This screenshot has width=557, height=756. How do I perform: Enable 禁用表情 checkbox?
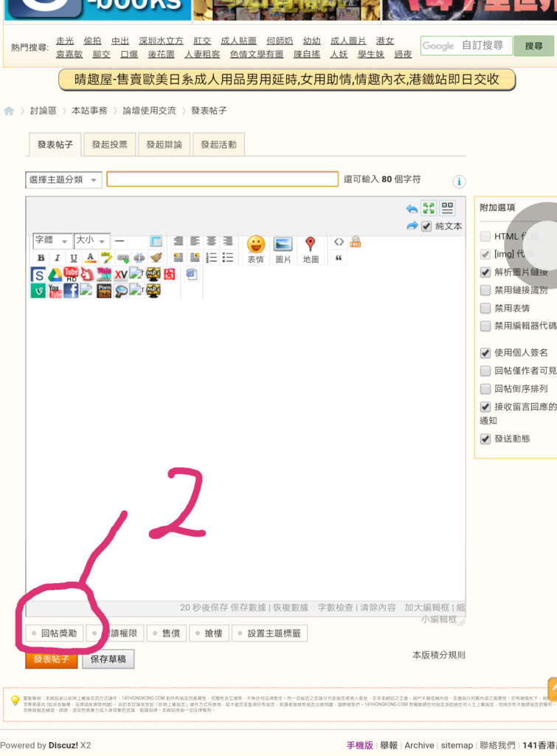[485, 308]
